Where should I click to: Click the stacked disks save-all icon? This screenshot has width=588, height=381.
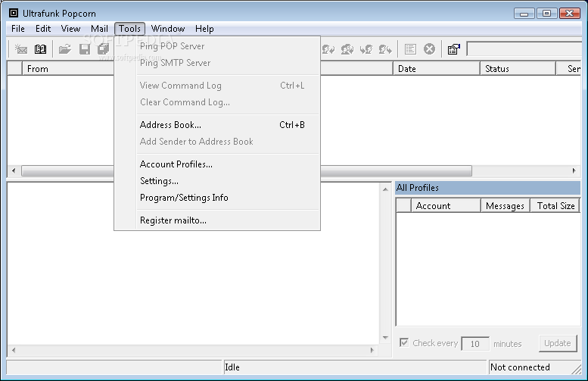(x=103, y=49)
